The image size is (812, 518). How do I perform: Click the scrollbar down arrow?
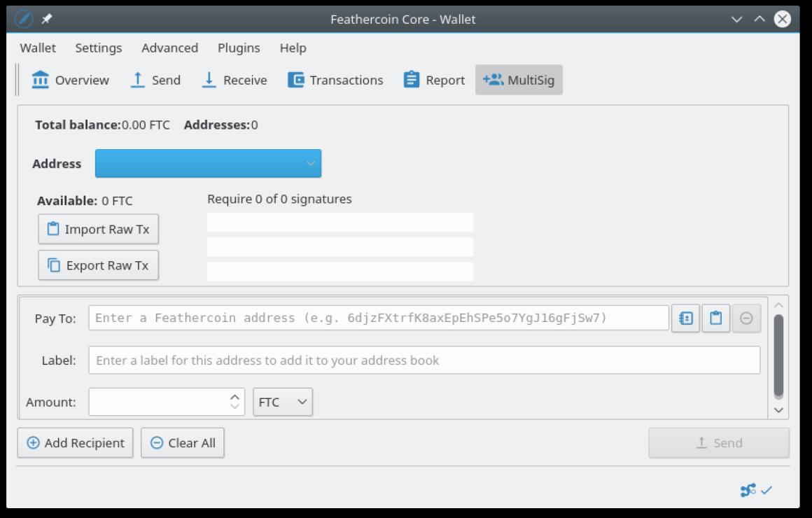pyautogui.click(x=778, y=410)
